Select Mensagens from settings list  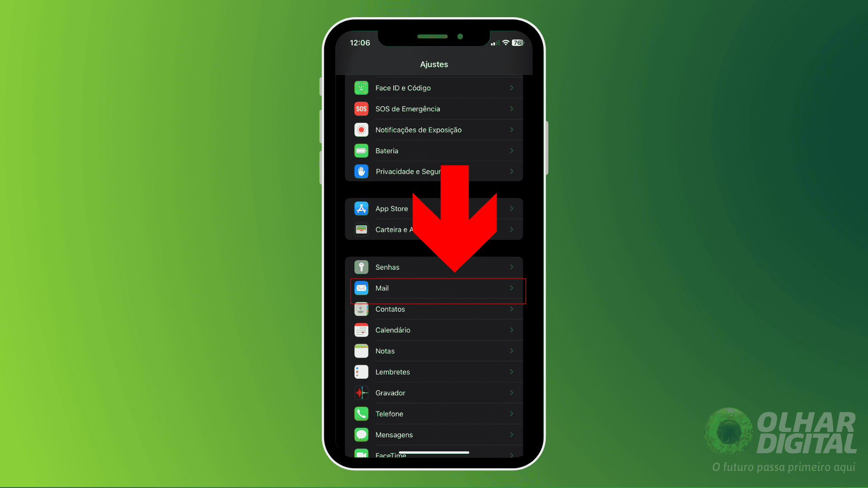434,434
